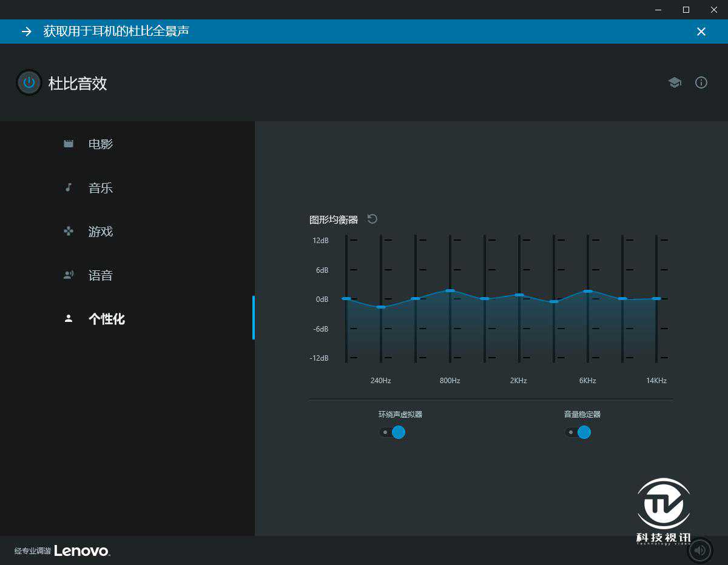Image resolution: width=728 pixels, height=565 pixels.
Task: Open the 获取用于耳机的杜比全景声 banner link
Action: [x=116, y=31]
